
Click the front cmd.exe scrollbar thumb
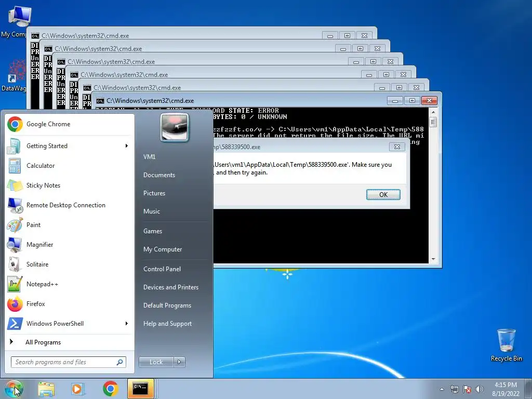tap(433, 122)
